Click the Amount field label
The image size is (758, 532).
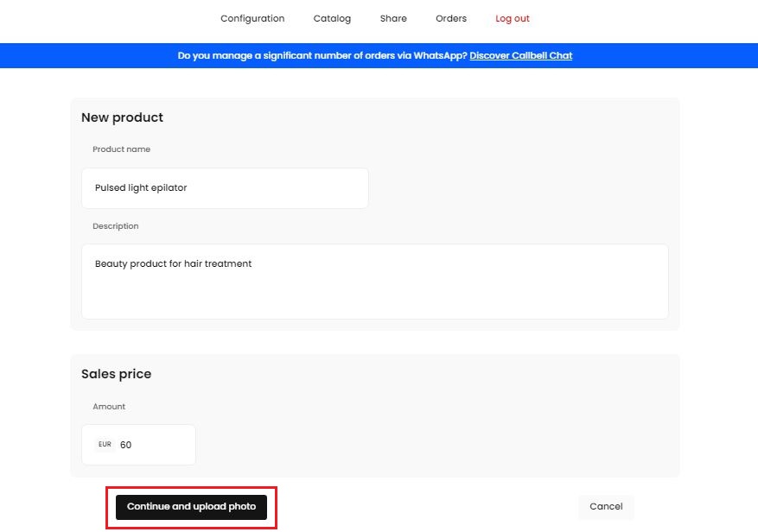(109, 407)
